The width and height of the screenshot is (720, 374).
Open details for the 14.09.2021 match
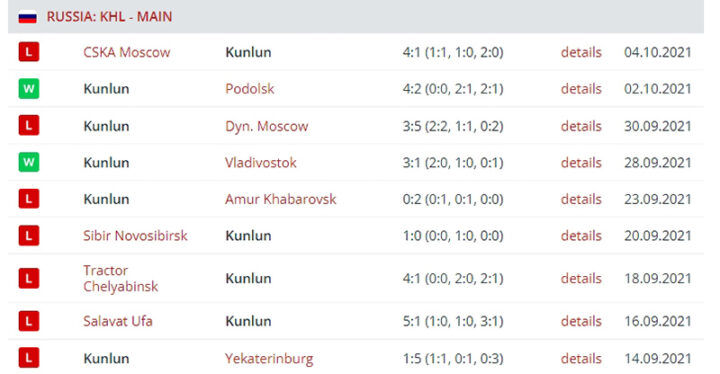coord(581,358)
